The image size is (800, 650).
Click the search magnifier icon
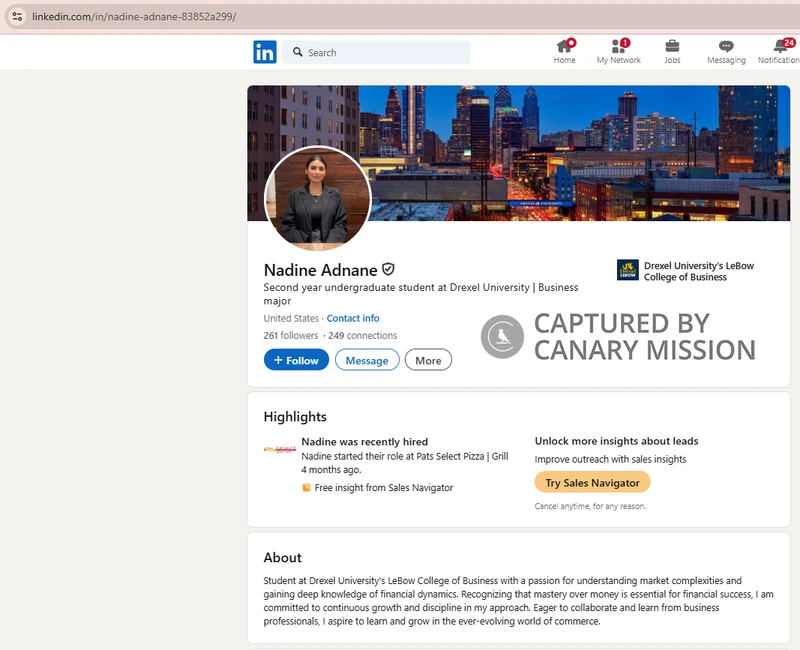[x=297, y=52]
